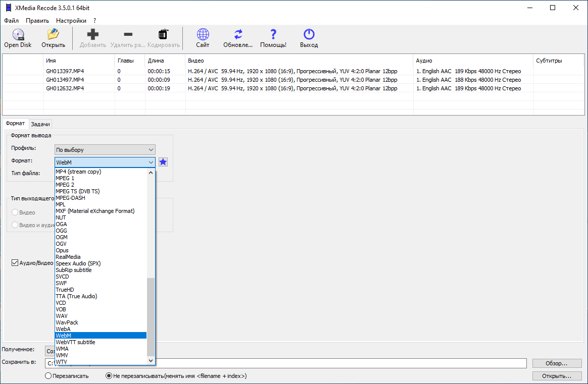Choose MPEG 1 in the format list
The image size is (588, 384).
click(x=101, y=178)
